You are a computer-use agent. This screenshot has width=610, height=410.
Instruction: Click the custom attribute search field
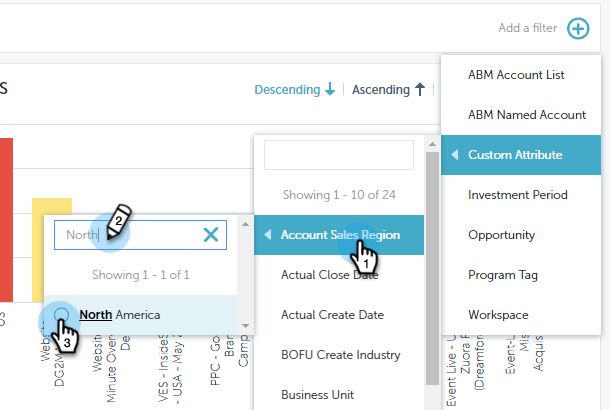tap(338, 155)
